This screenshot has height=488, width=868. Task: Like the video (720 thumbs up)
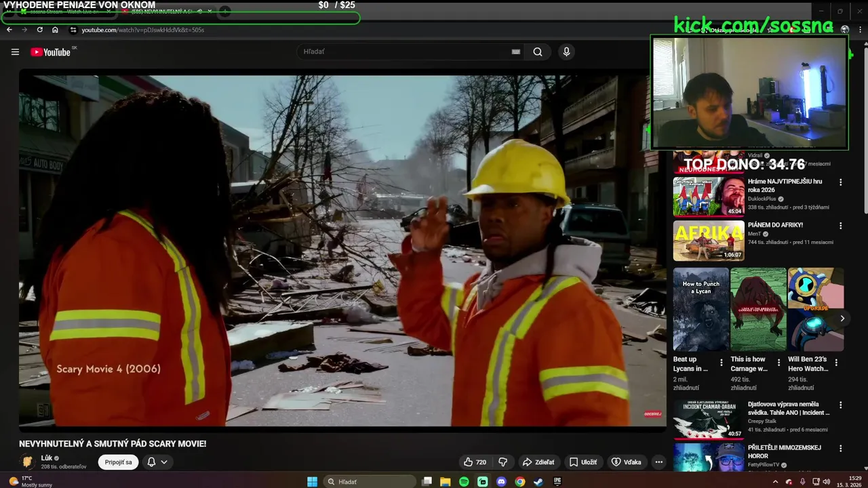[x=475, y=462]
